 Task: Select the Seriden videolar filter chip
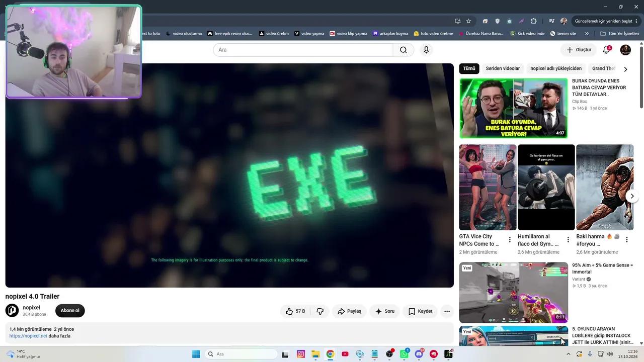(503, 68)
